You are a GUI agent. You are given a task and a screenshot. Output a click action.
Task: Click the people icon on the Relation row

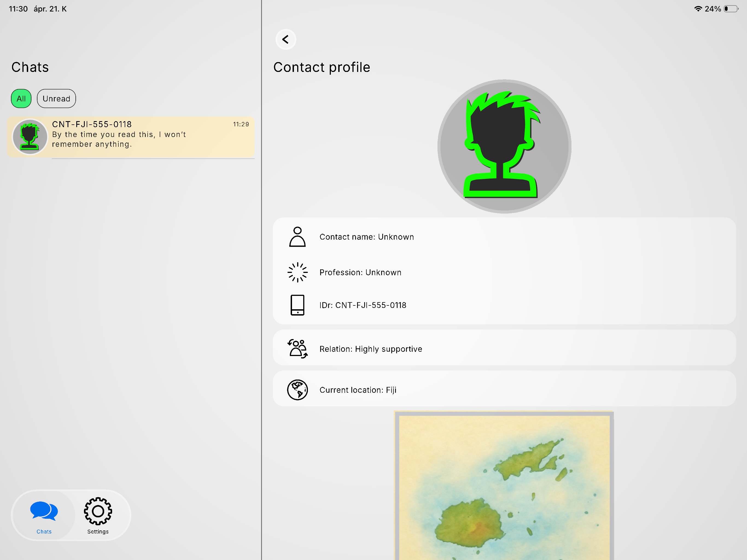(297, 349)
